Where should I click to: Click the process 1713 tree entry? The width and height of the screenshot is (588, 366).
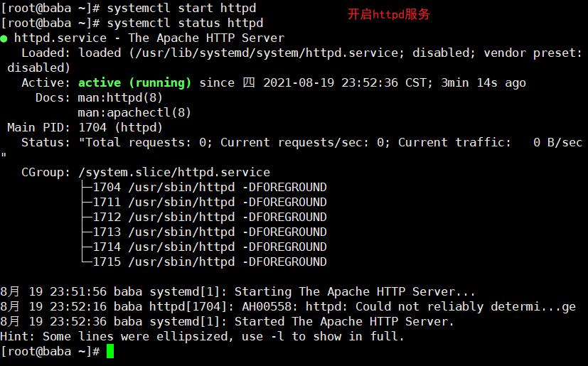(x=210, y=232)
